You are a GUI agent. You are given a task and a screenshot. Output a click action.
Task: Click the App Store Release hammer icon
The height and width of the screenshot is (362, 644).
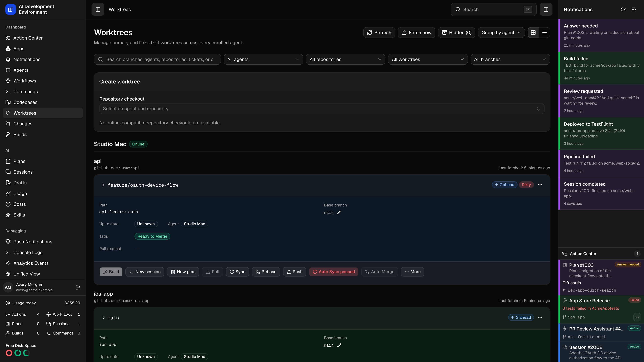coord(565,300)
